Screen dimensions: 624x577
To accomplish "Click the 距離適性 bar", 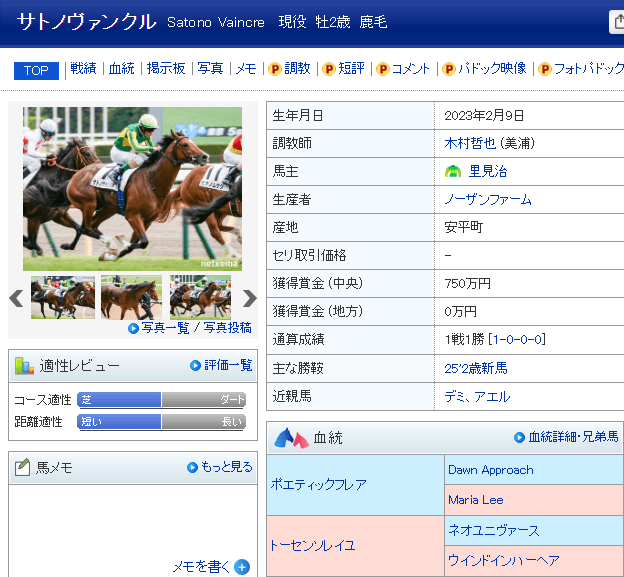I will point(161,421).
